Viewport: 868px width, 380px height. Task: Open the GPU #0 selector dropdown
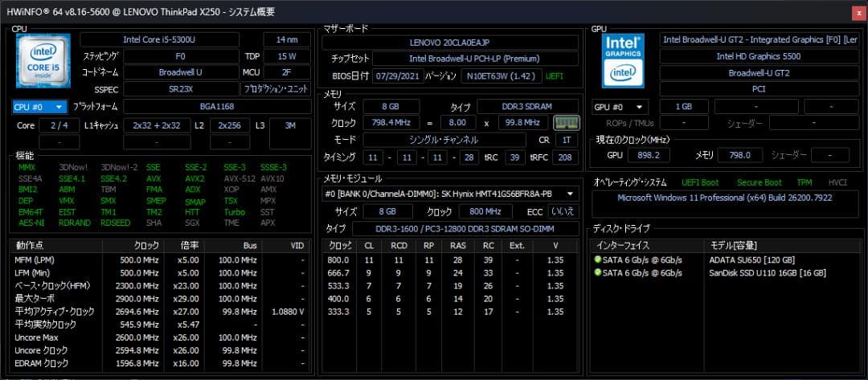click(x=620, y=107)
